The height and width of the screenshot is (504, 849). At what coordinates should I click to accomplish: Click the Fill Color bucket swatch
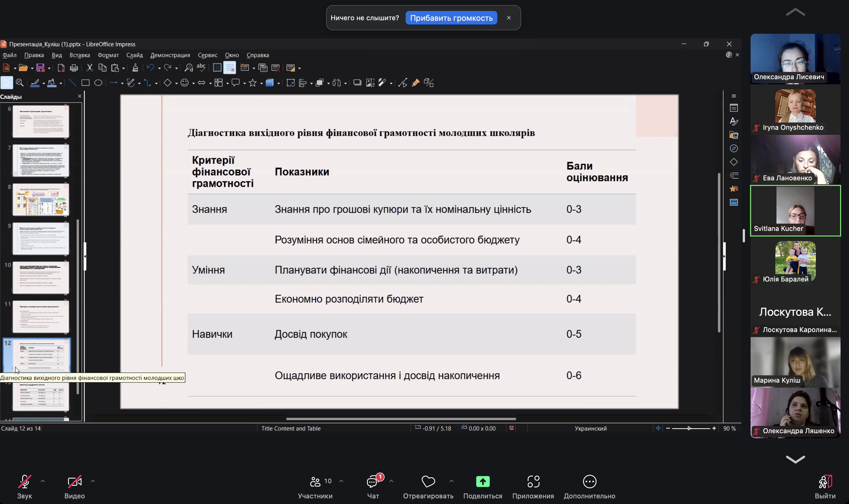(52, 83)
